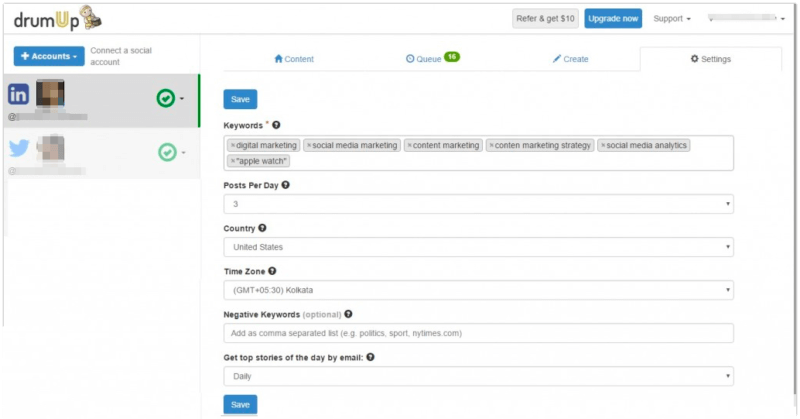
Task: Click the drumUp logo
Action: (55, 18)
